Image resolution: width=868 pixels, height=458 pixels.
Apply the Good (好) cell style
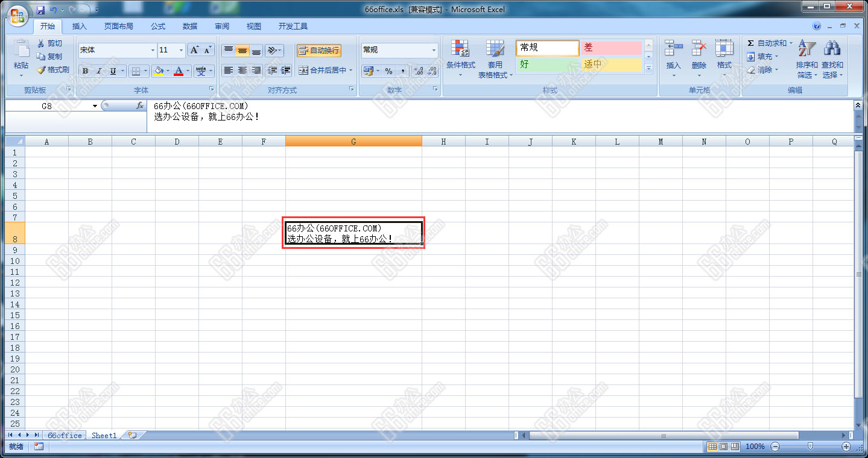(547, 64)
